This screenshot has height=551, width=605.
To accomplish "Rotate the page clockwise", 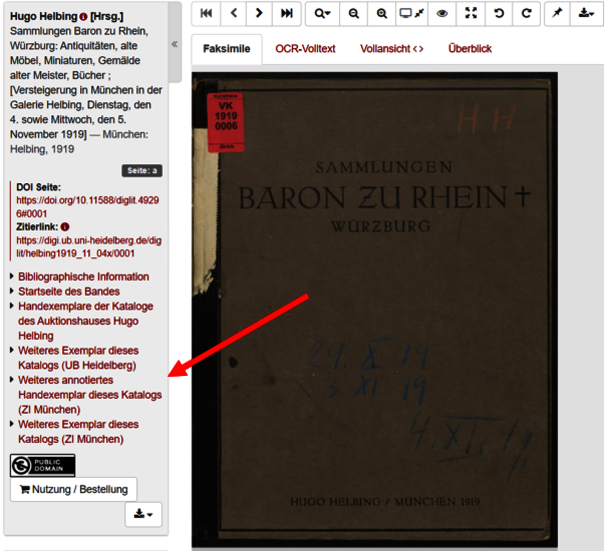I will [x=526, y=14].
